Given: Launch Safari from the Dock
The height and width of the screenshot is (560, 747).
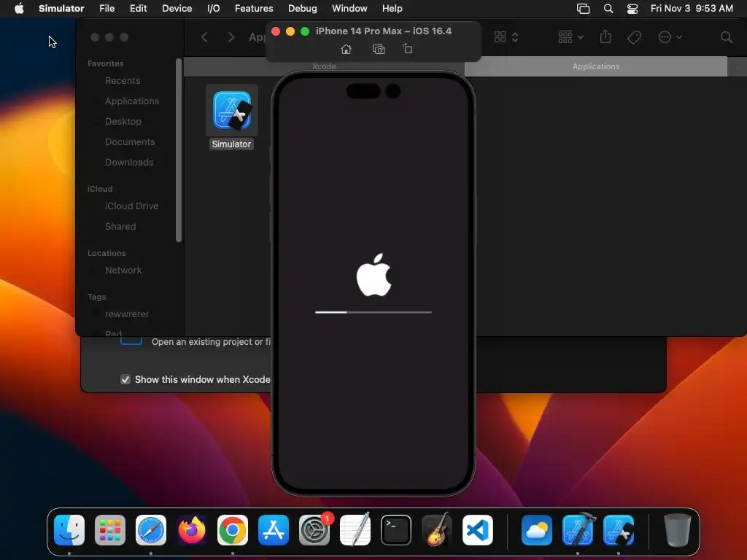Looking at the screenshot, I should [151, 530].
